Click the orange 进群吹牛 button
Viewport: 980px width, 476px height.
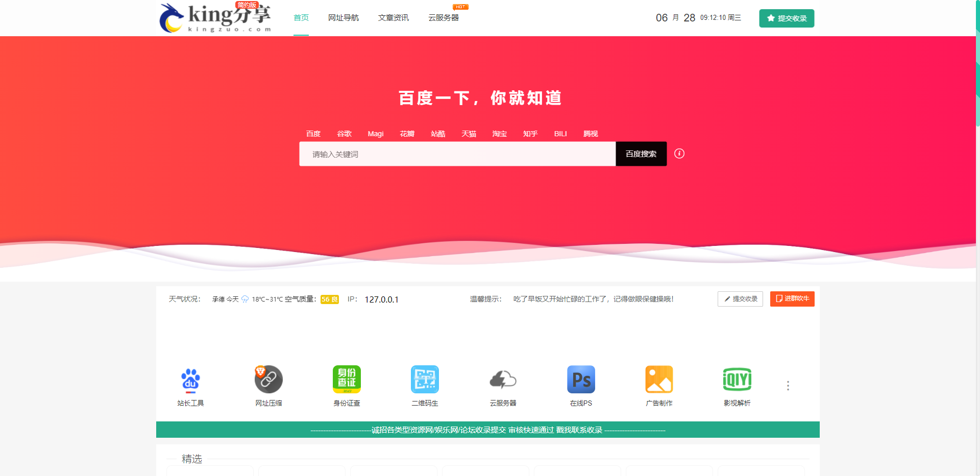coord(792,299)
